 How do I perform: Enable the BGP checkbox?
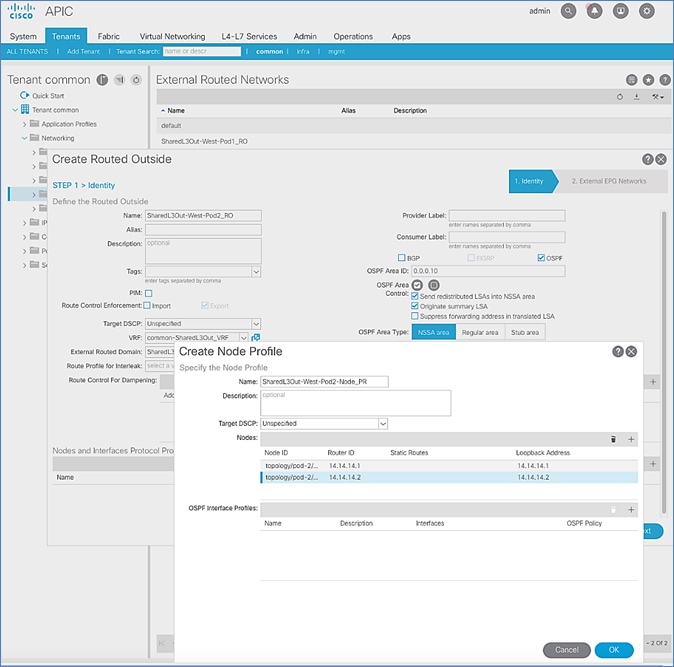click(401, 258)
